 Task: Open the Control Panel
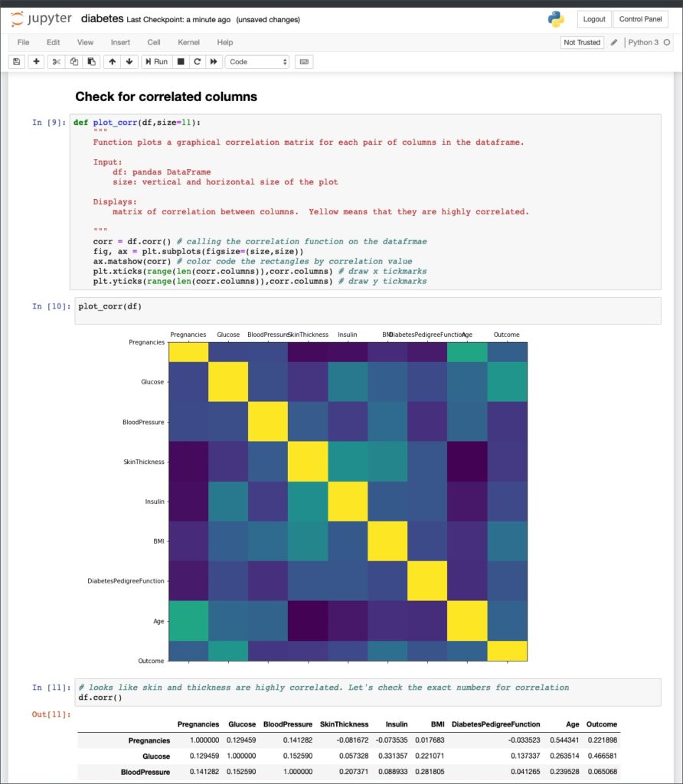tap(640, 19)
